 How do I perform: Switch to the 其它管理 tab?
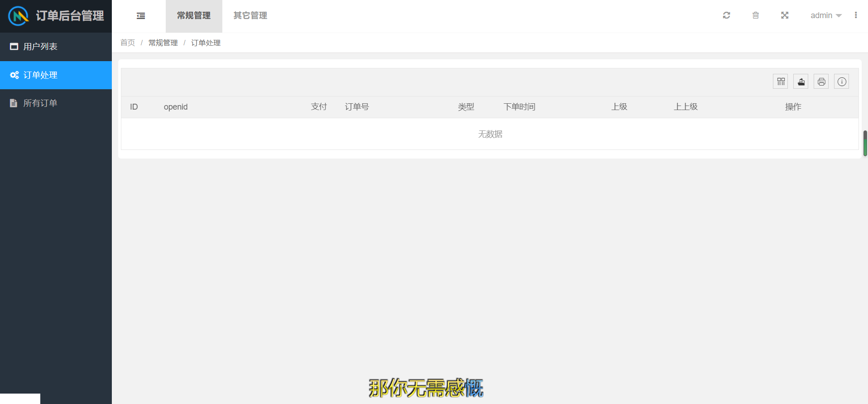tap(250, 16)
